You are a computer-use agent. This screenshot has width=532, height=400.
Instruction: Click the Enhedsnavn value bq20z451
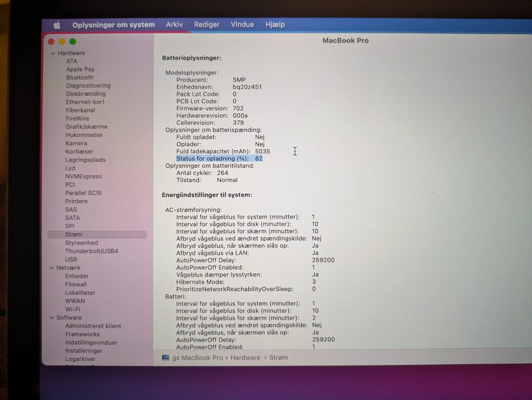click(247, 87)
